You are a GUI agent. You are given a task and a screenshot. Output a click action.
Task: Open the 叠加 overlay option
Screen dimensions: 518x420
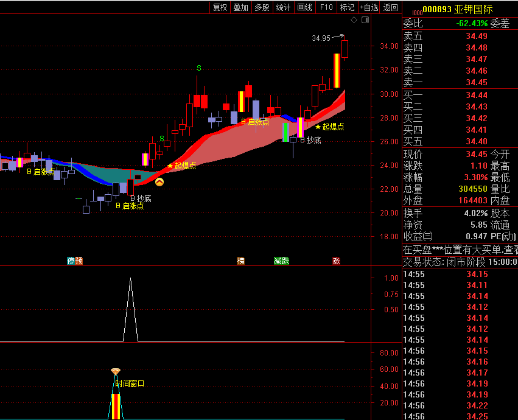pos(241,7)
